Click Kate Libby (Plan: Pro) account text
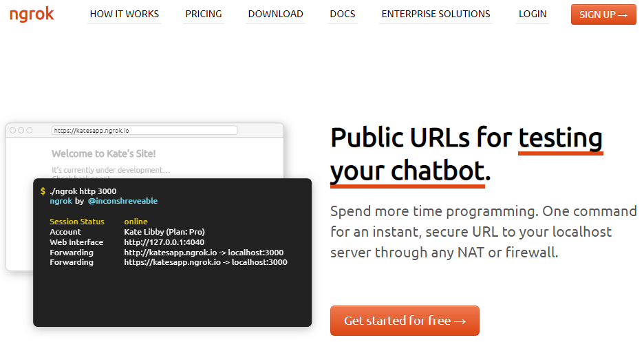 point(164,232)
